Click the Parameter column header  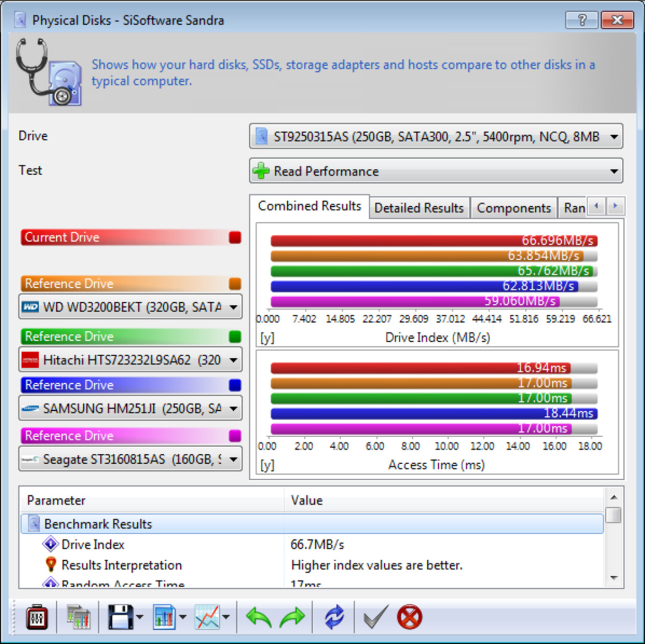[152, 501]
